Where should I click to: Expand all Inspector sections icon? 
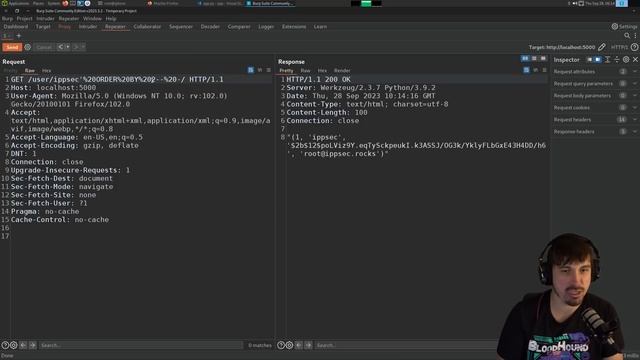607,60
